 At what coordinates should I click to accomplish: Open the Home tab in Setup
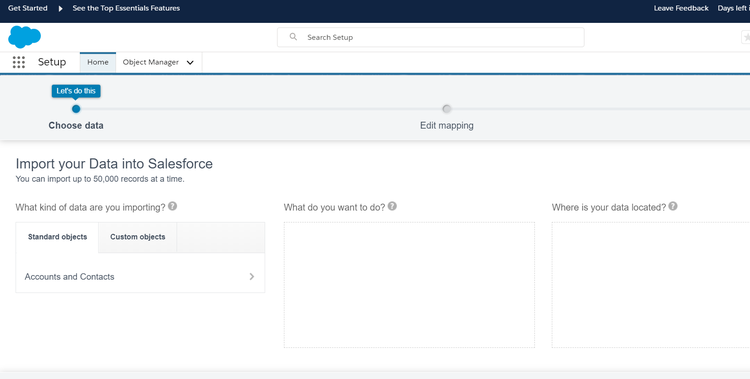98,62
